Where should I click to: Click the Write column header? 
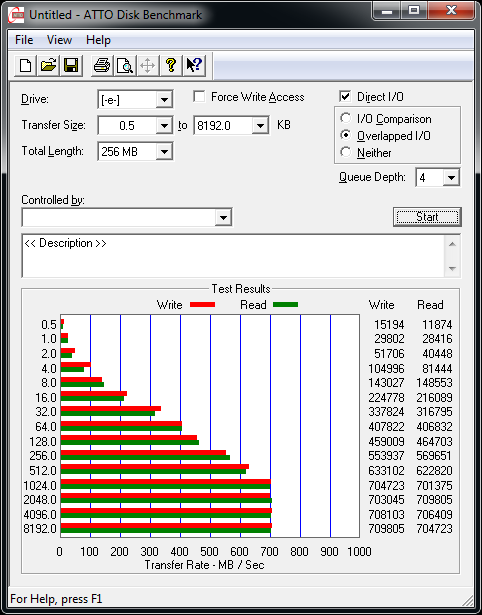point(381,305)
